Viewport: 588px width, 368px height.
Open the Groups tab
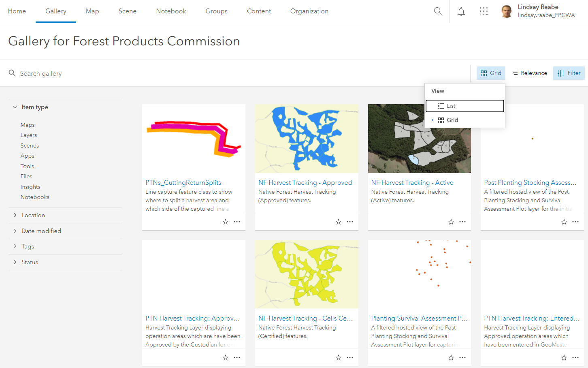click(x=217, y=11)
